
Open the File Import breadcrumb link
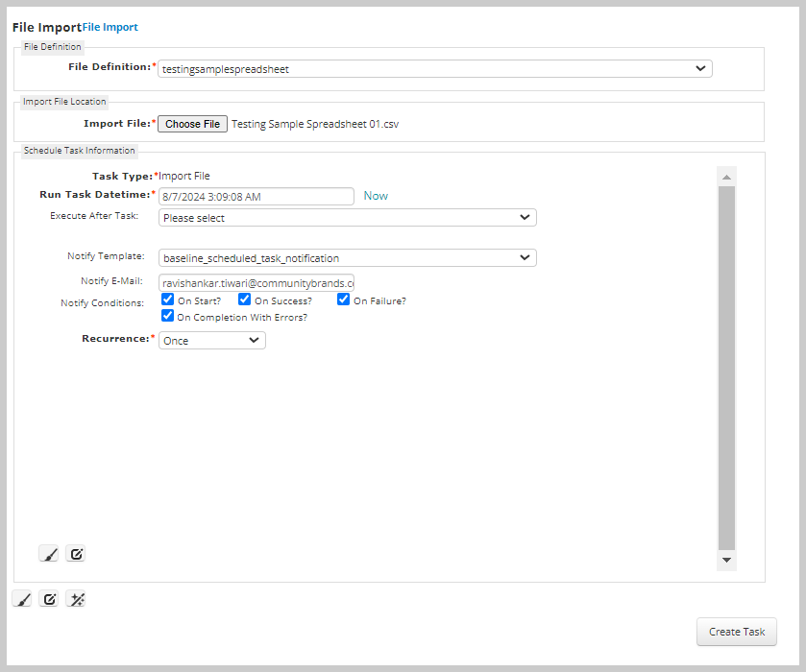(109, 27)
